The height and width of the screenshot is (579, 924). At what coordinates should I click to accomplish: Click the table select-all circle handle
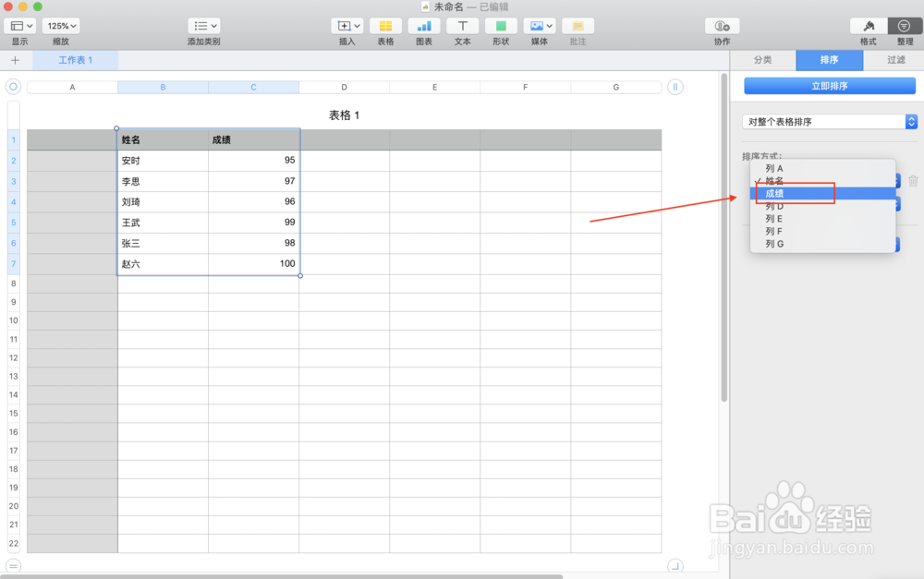pos(13,87)
